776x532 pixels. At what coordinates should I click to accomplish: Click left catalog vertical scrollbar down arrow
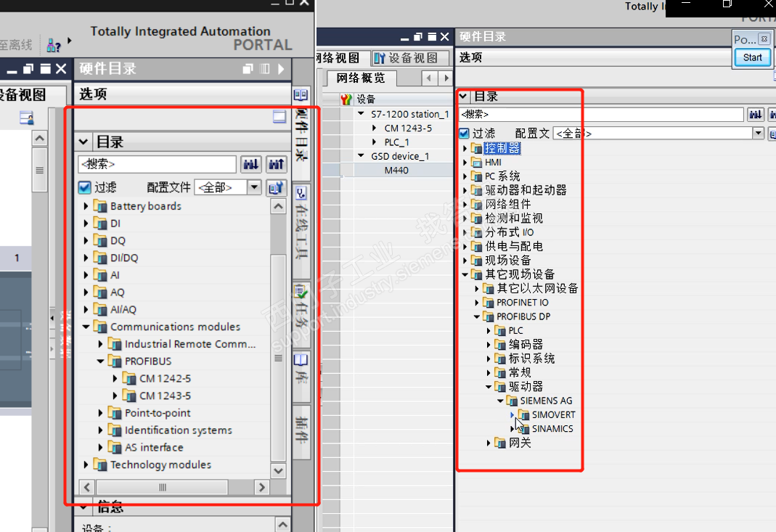point(279,470)
